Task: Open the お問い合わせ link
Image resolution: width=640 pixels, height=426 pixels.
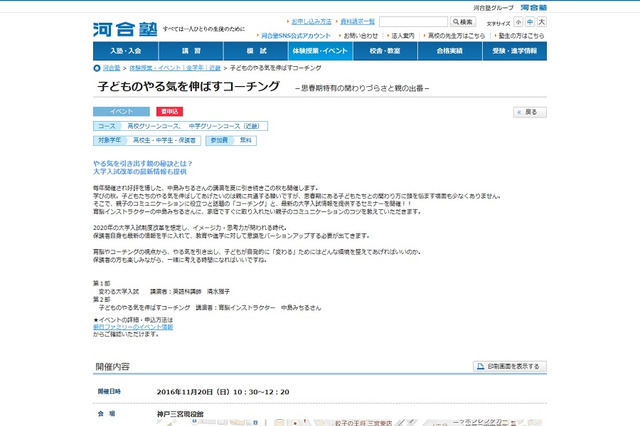Action: (360, 36)
